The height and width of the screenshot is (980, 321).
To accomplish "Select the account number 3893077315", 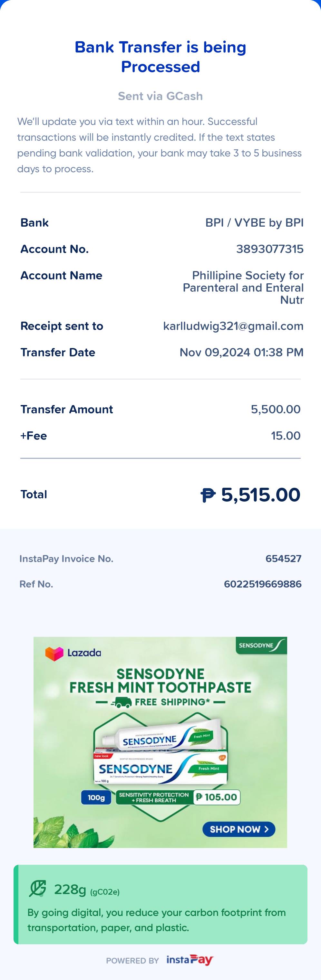I will (x=269, y=249).
